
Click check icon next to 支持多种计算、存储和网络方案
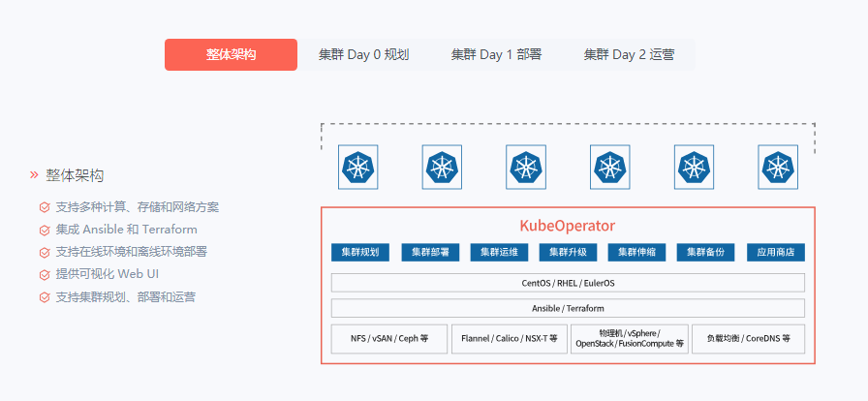(45, 207)
